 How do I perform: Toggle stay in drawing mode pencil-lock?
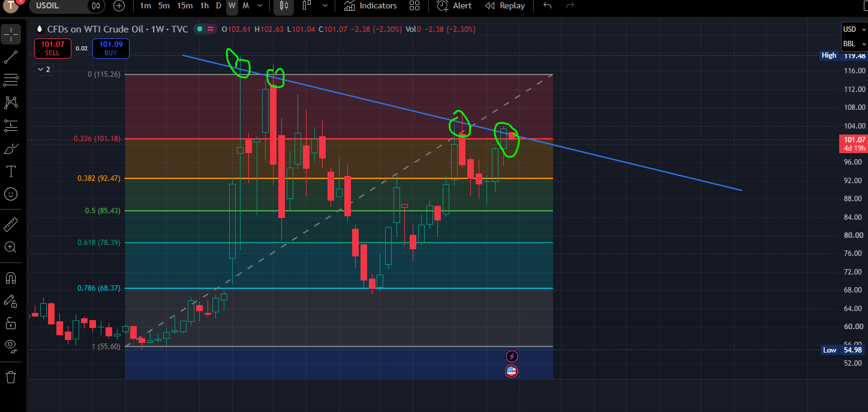(x=11, y=301)
